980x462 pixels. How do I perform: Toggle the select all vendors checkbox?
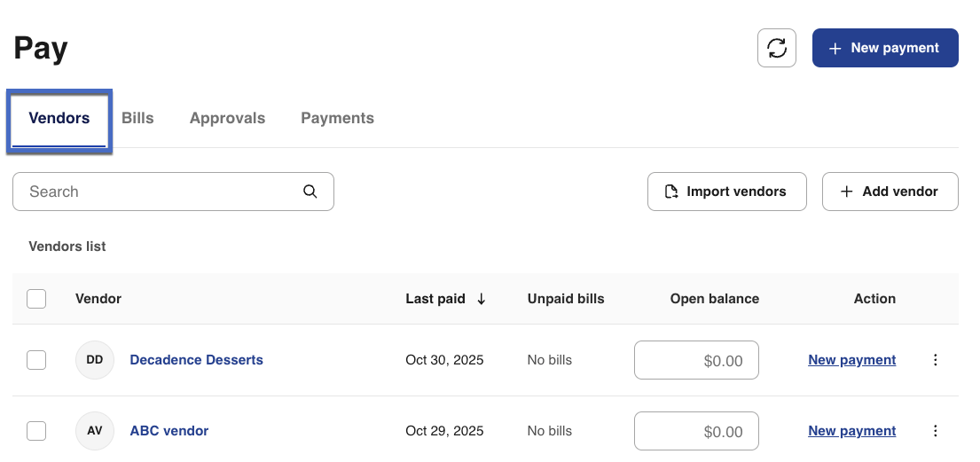pyautogui.click(x=36, y=299)
